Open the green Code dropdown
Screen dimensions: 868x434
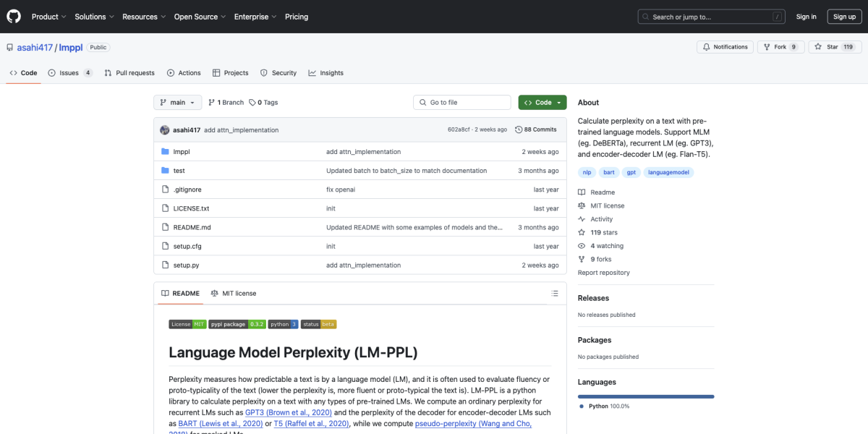(542, 102)
